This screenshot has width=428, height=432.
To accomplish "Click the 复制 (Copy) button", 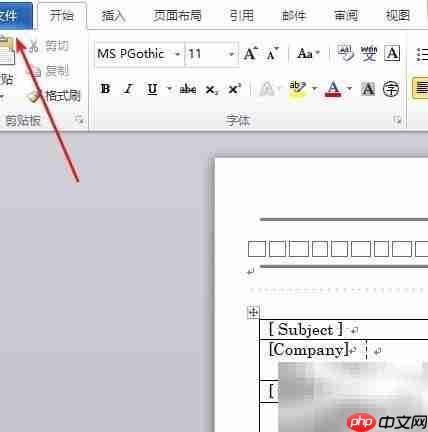I will [x=50, y=71].
